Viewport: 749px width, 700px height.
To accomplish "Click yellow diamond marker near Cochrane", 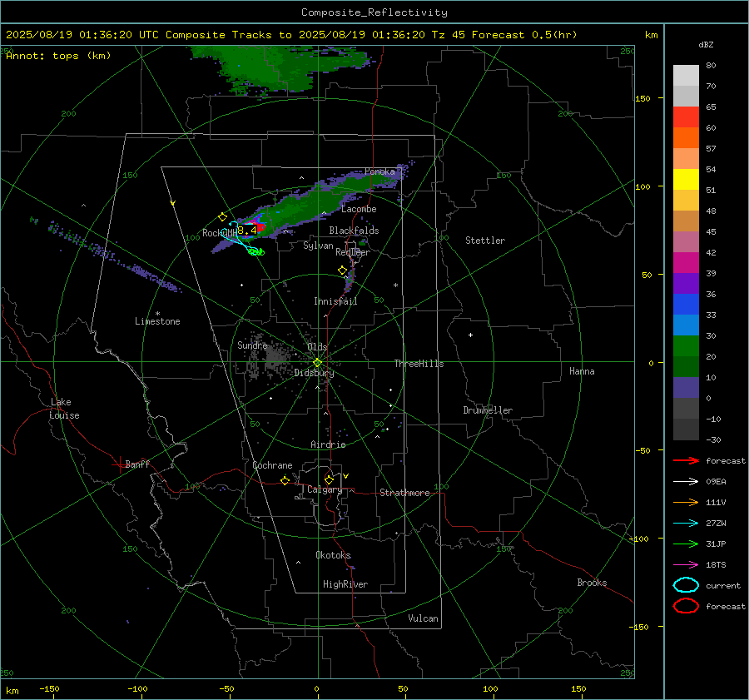I will point(285,480).
